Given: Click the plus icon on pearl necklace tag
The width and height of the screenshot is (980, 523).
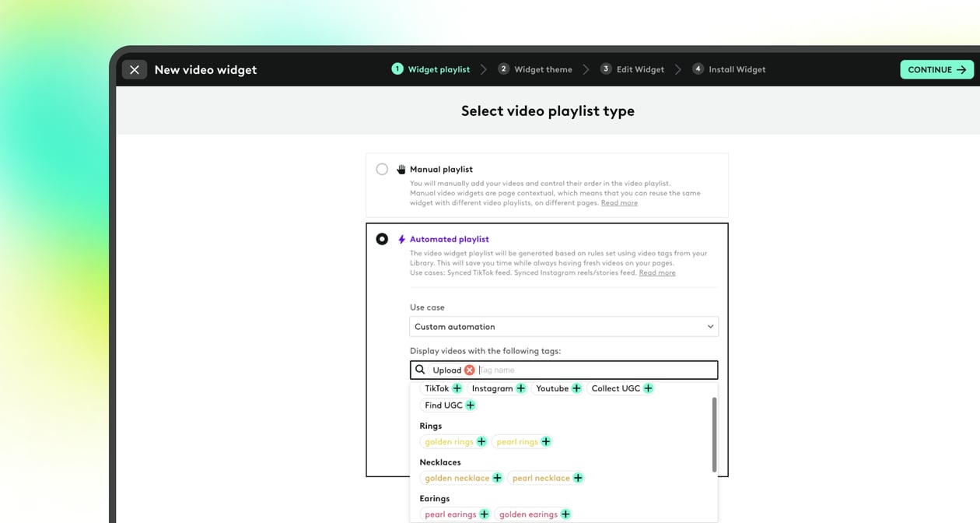Looking at the screenshot, I should click(578, 477).
